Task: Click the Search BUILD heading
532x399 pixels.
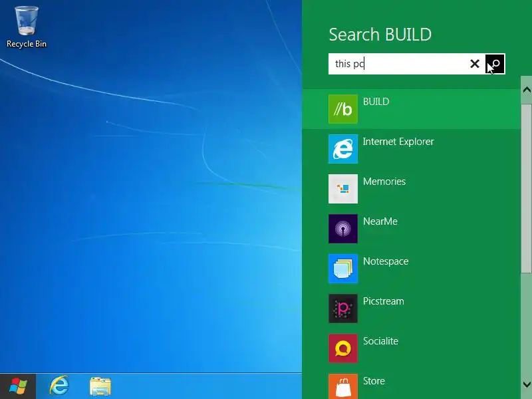Action: pyautogui.click(x=380, y=35)
